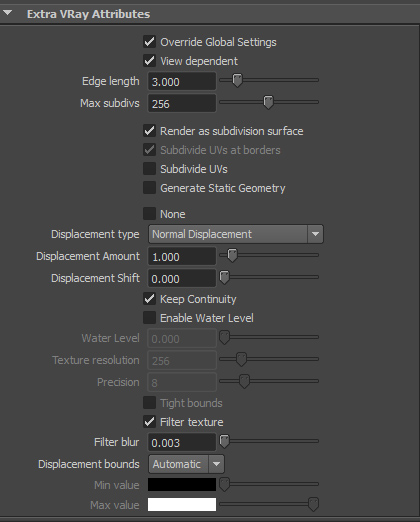Image resolution: width=420 pixels, height=522 pixels.
Task: Collapse the Extra VRay Attributes section
Action: point(7,13)
